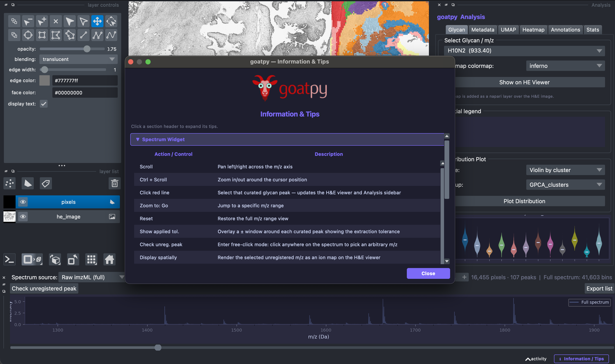Hide the pixels layer
615x364 pixels.
[x=23, y=202]
